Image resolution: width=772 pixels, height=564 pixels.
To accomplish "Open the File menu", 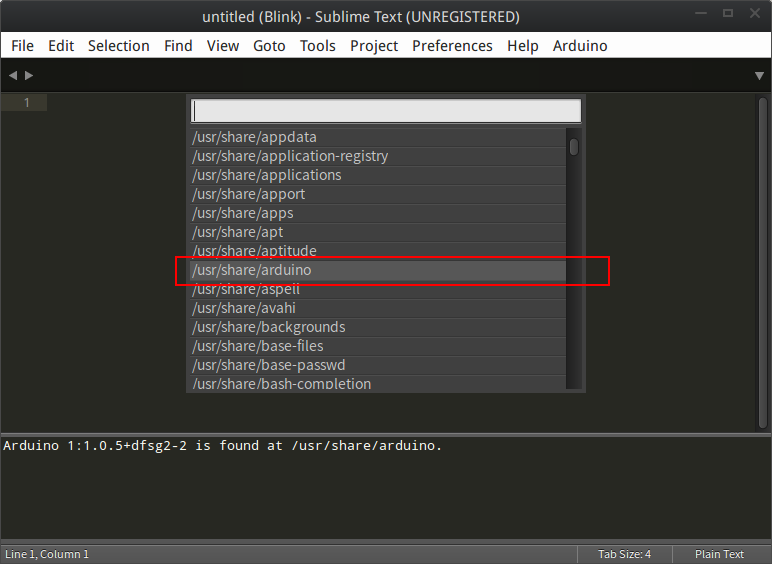I will pos(22,46).
